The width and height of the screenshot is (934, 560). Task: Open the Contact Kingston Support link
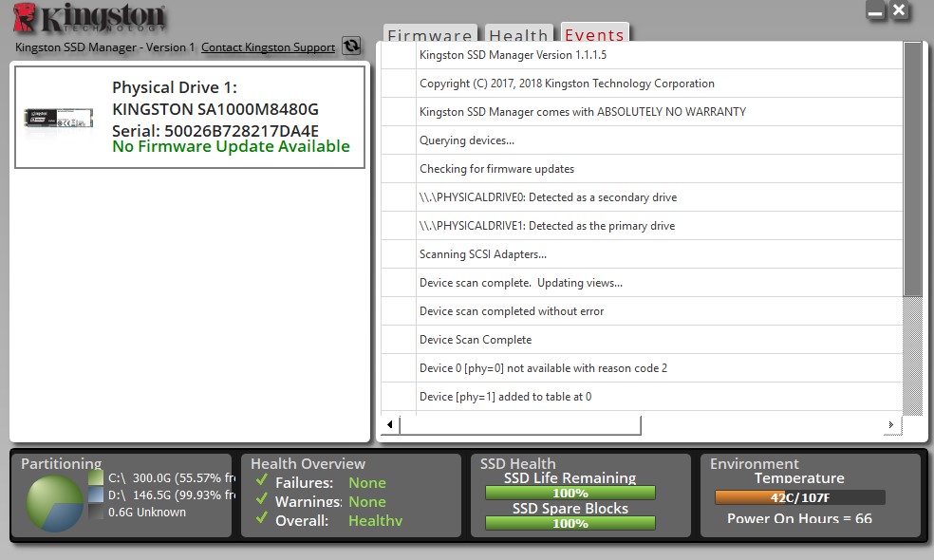268,47
